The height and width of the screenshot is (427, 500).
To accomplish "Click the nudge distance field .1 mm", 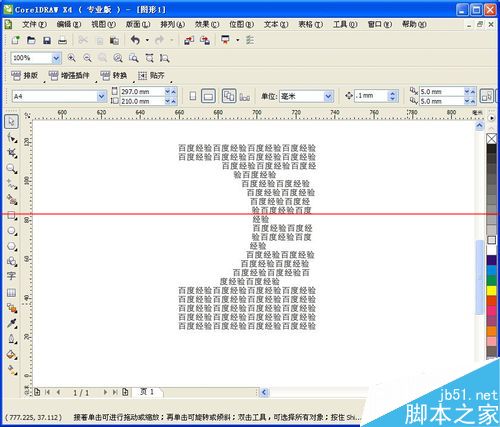I will tap(371, 96).
